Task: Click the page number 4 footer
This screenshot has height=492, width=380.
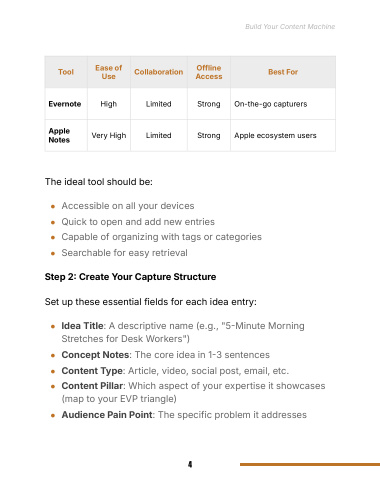Action: point(190,464)
